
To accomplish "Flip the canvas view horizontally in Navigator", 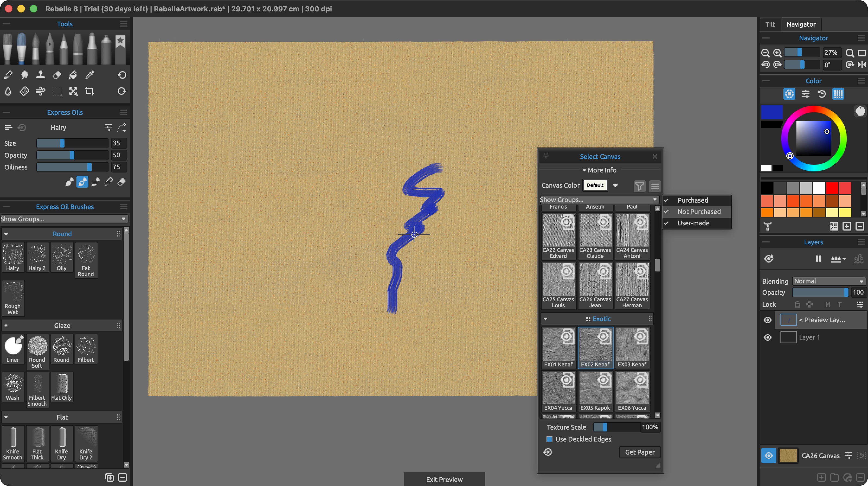I will 861,65.
